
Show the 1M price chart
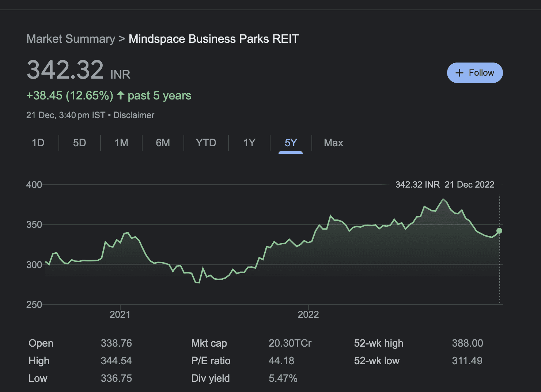click(x=121, y=143)
